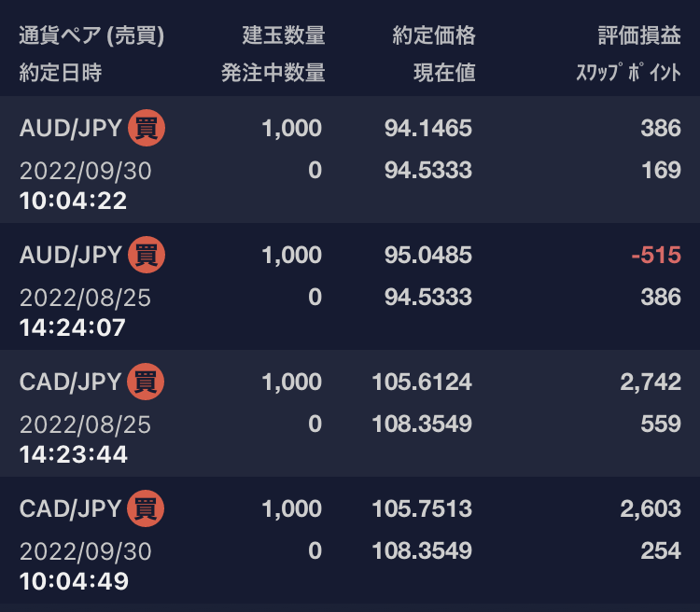Click buy badge on AUD/JPY 2022/08/25 position

coord(147,255)
